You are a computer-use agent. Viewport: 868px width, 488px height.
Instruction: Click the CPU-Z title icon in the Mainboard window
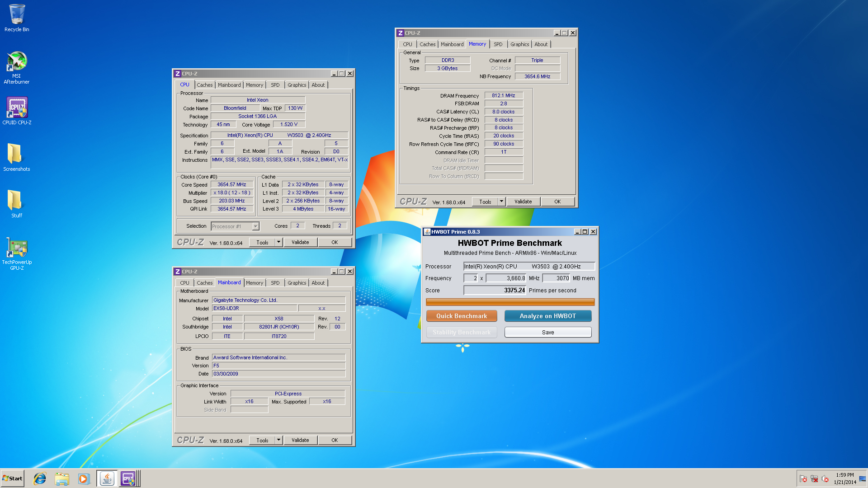178,272
